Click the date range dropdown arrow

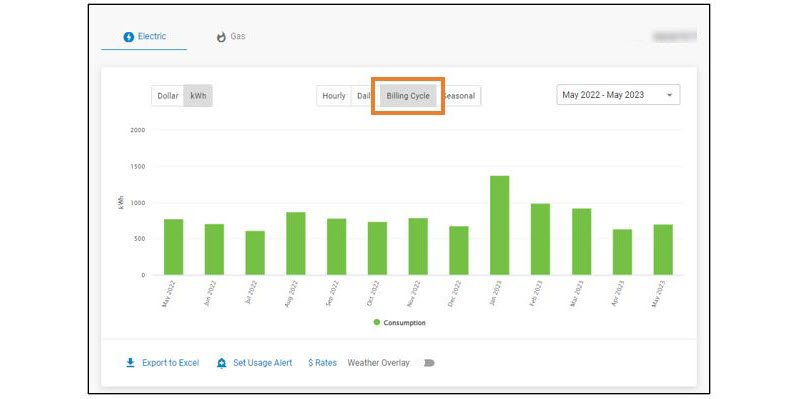pos(669,95)
